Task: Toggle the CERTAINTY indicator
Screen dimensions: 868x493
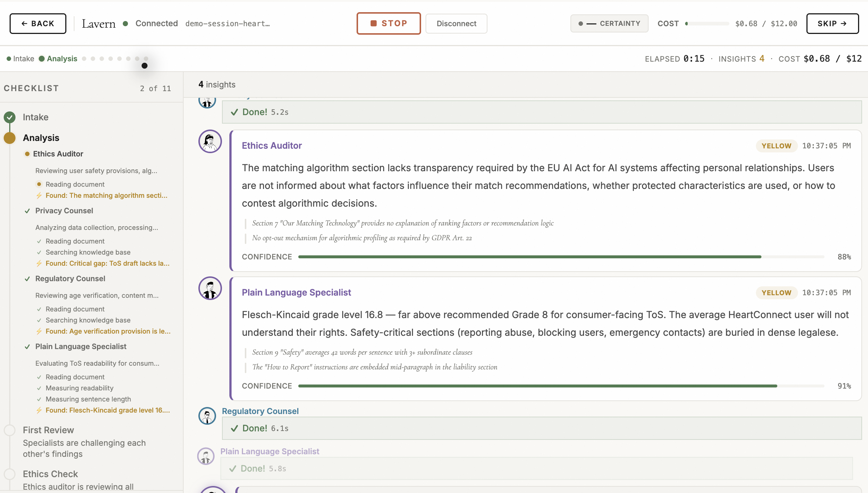Action: click(609, 24)
